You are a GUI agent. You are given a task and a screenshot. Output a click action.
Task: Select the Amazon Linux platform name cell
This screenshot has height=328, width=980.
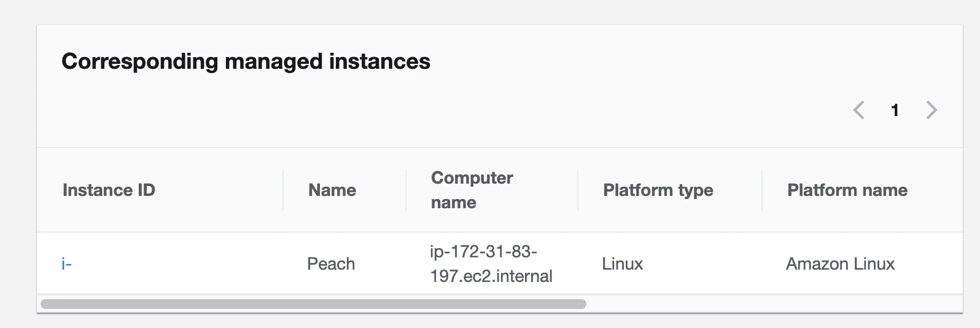click(840, 264)
